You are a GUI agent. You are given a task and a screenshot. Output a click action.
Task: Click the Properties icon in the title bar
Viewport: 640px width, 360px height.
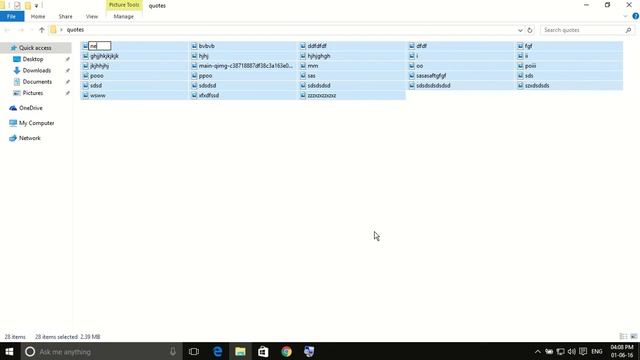pos(17,5)
